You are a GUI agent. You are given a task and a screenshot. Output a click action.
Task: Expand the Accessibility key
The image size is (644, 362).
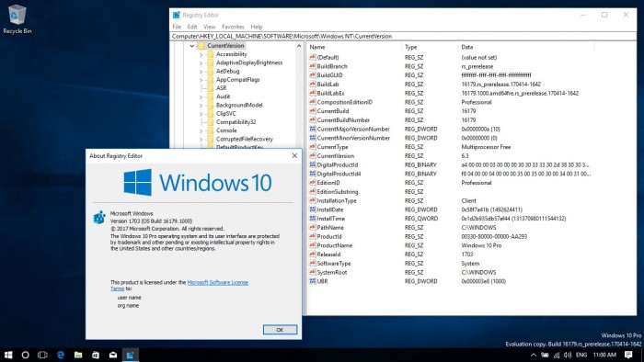pos(201,54)
